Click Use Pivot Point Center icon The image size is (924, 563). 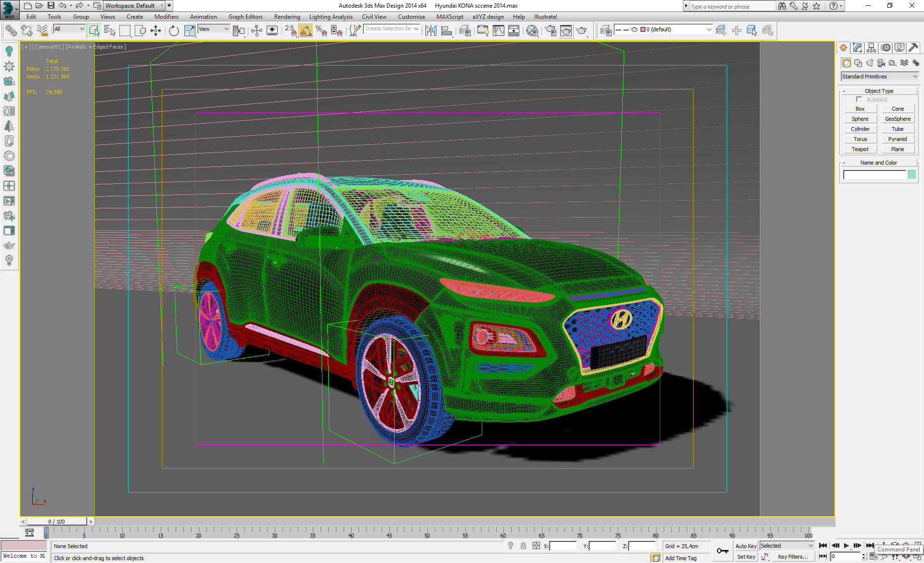[239, 31]
